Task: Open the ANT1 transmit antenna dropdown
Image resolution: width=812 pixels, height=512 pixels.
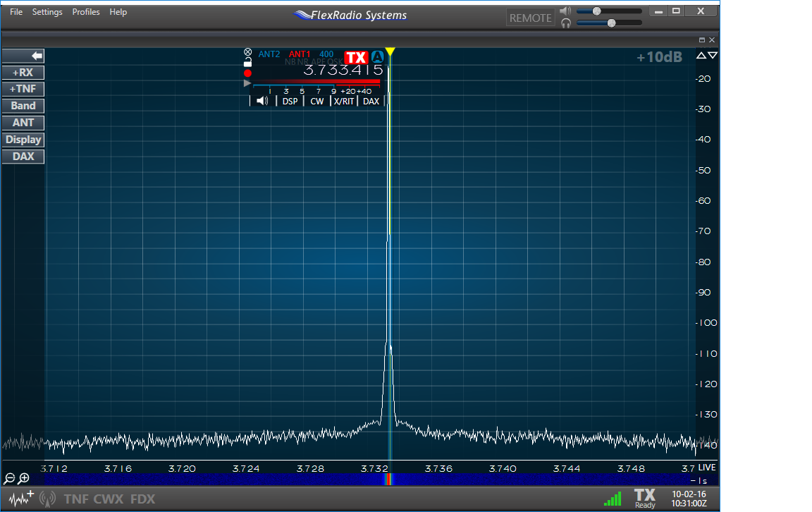Action: [x=300, y=54]
